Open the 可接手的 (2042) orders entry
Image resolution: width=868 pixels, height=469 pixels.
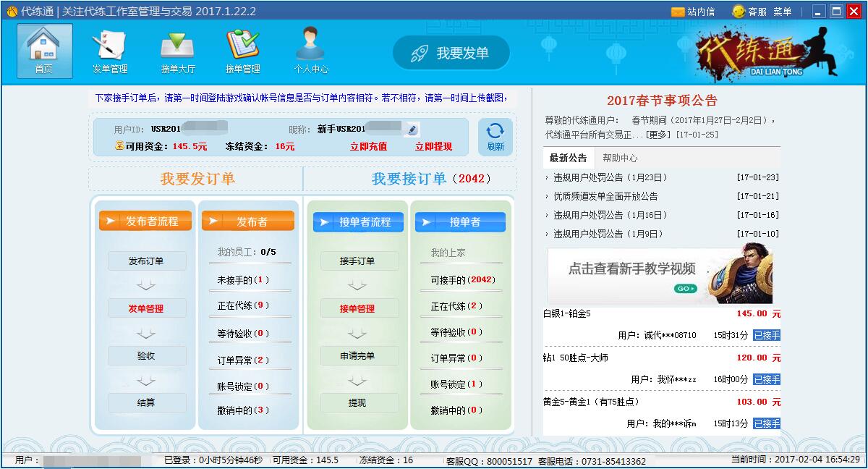click(463, 280)
